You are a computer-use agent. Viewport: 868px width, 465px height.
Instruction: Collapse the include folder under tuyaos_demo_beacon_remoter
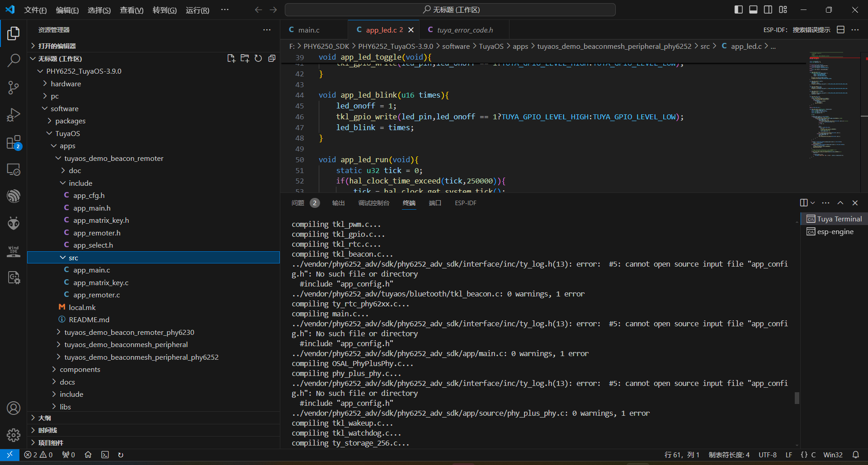tap(153, 183)
